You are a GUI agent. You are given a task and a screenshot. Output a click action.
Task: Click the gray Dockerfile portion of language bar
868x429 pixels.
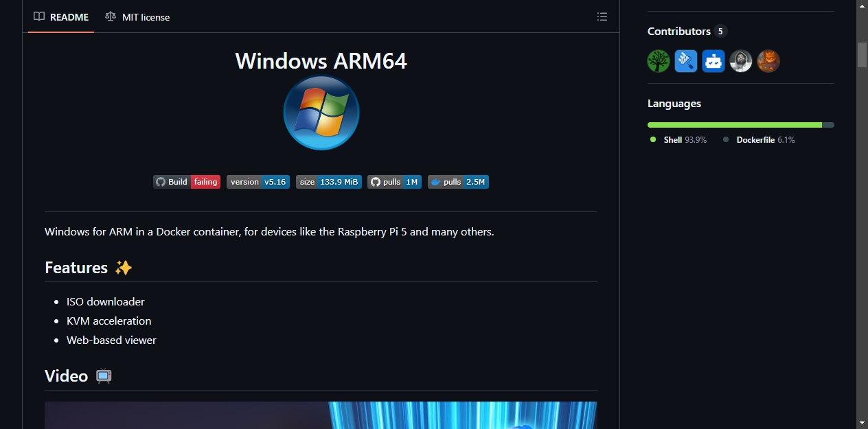(828, 125)
